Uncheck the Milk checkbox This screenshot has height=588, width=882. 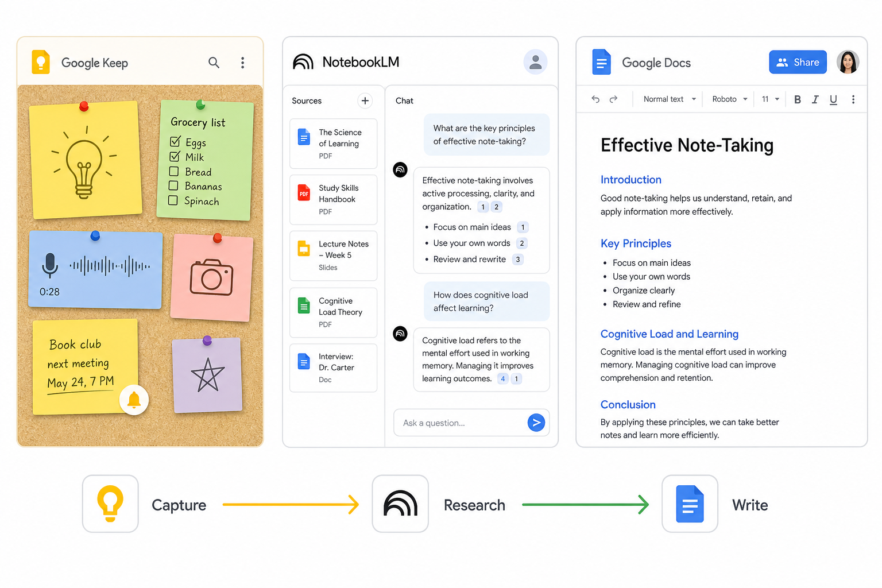pos(175,156)
